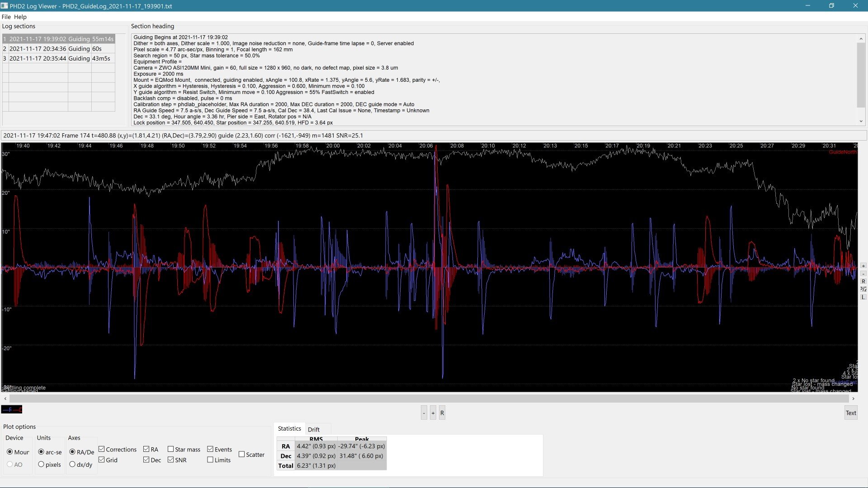
Task: Select the pixels units radio button
Action: click(x=42, y=465)
